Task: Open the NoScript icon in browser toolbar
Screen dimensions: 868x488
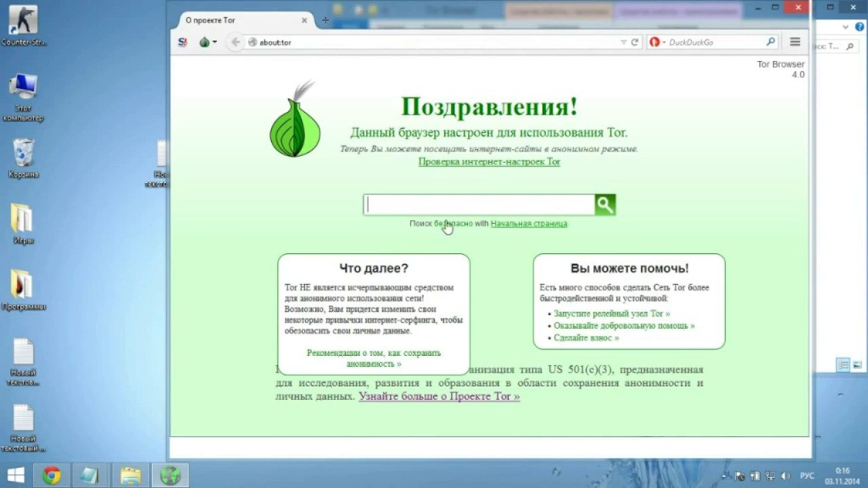Action: click(182, 42)
